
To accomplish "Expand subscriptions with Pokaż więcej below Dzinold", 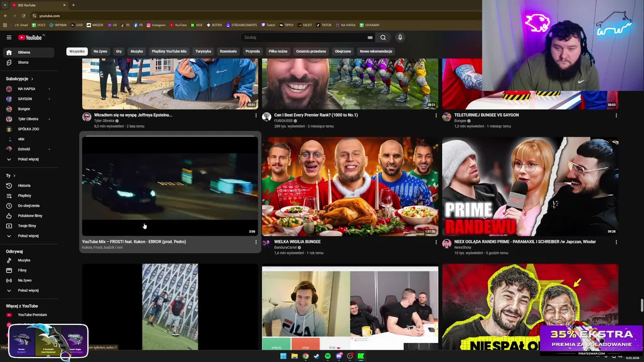I will click(29, 159).
